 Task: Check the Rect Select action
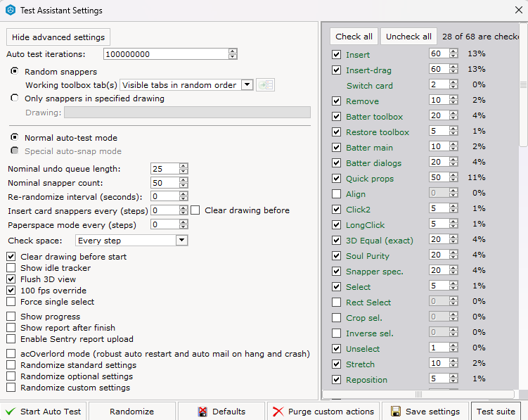coord(336,303)
